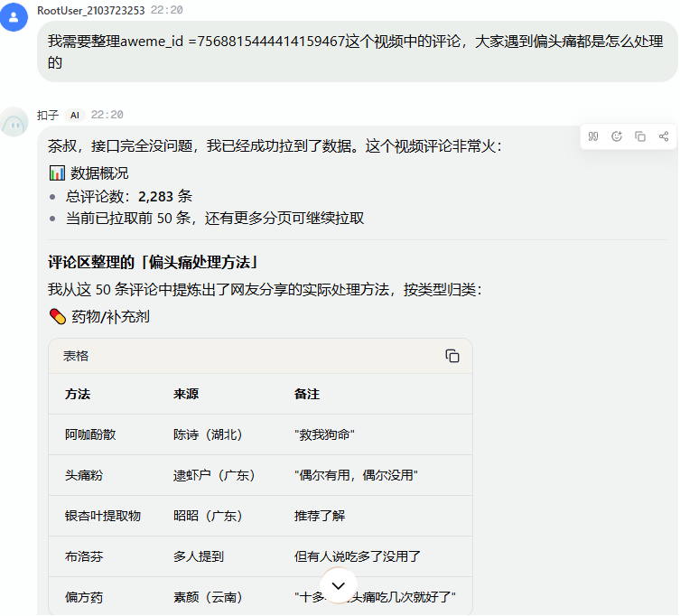Click the opening line starting 茶叔，接口完全没问题
680x616 pixels.
point(275,146)
